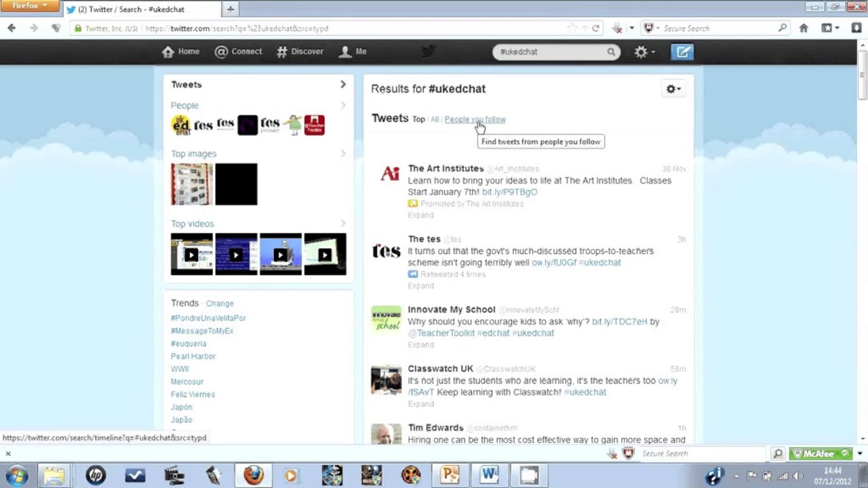Change the Trends location

click(x=219, y=304)
